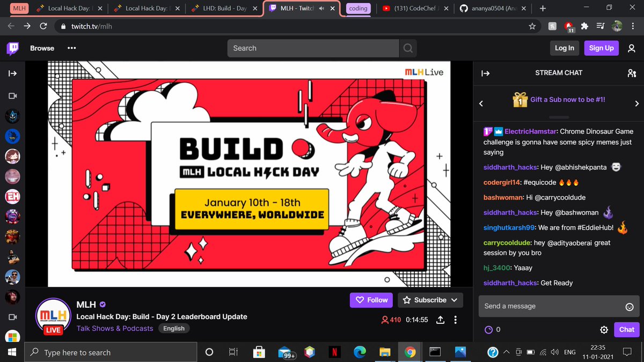Bookmark this page with star icon

coord(532,26)
